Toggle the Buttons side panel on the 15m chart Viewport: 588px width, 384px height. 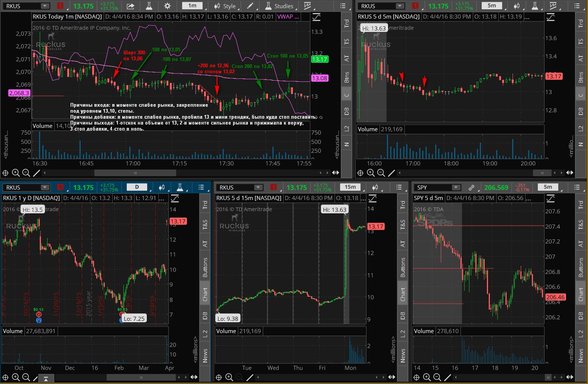(x=403, y=268)
